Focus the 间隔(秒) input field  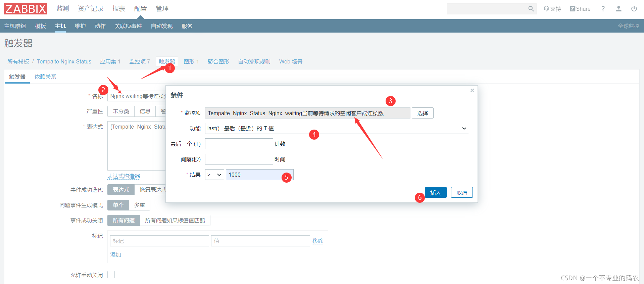(x=239, y=159)
